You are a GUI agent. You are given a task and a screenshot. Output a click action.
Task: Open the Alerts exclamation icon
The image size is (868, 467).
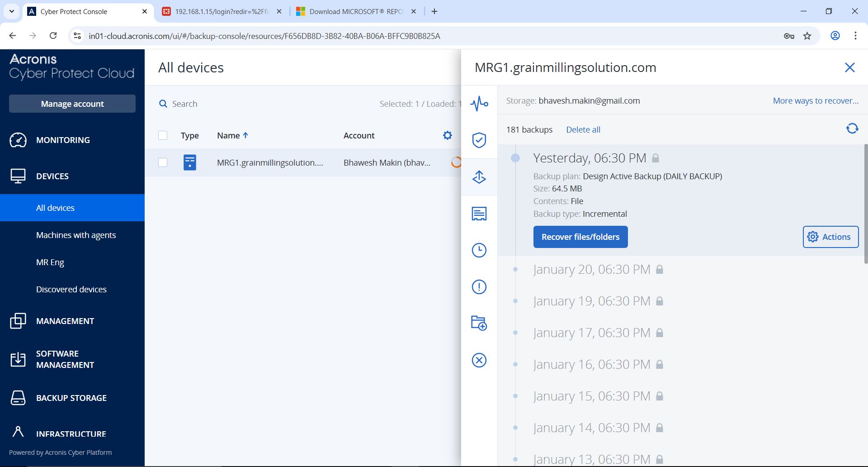pos(479,287)
